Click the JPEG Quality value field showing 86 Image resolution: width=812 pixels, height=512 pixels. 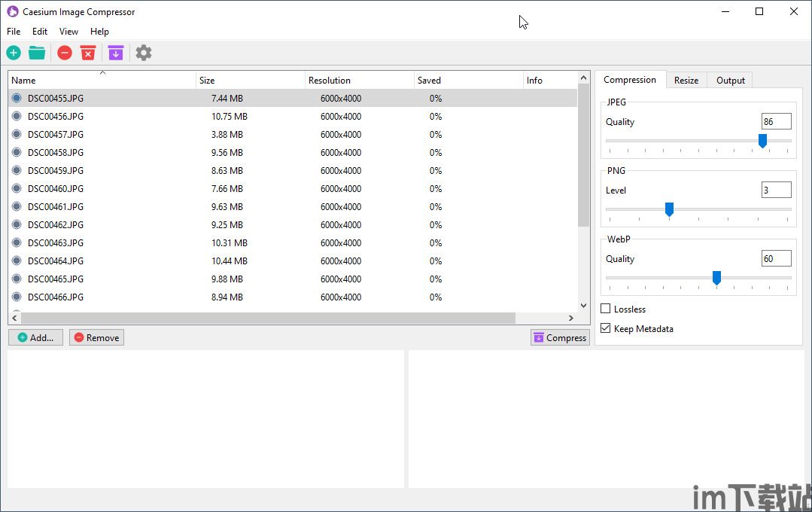pos(776,122)
